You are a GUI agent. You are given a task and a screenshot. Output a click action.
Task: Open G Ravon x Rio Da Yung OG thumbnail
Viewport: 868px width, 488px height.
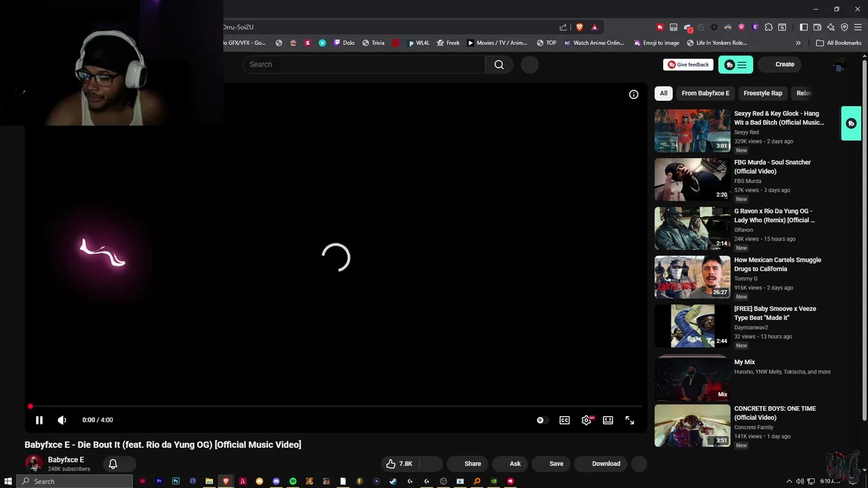(692, 228)
